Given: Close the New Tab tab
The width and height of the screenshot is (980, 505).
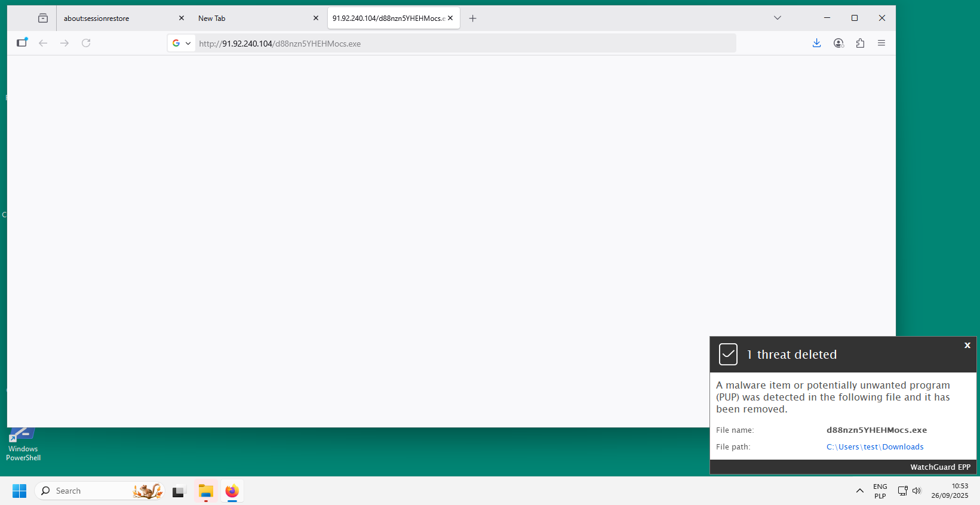Looking at the screenshot, I should pos(316,19).
